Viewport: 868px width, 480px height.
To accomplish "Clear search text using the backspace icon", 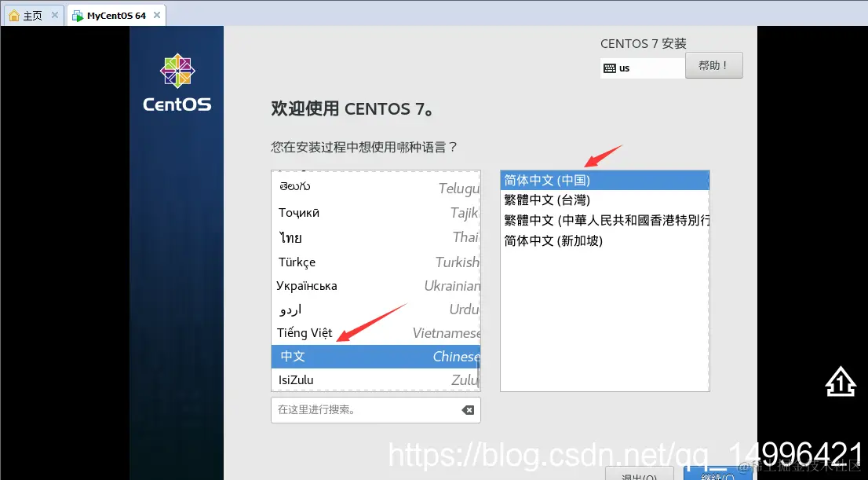I will tap(469, 410).
